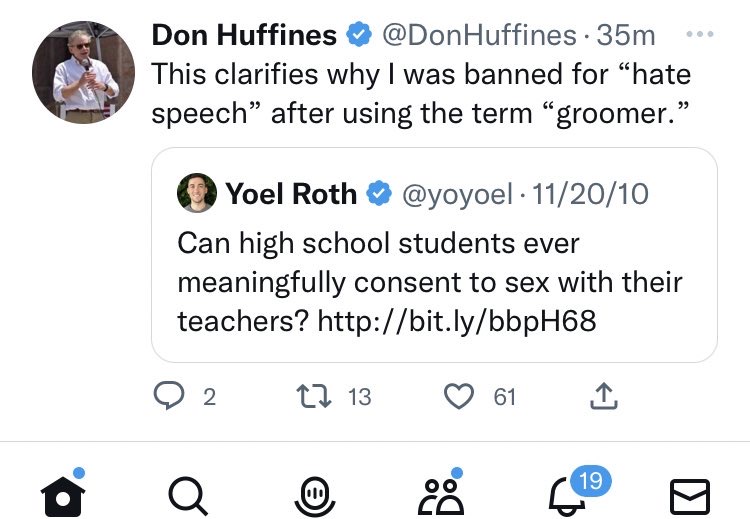
Task: Click the reply speech bubble icon
Action: point(167,397)
